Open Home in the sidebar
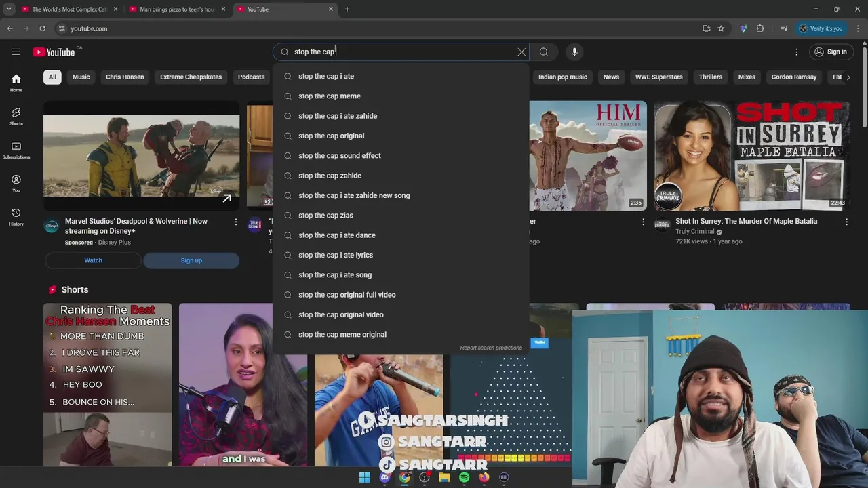Viewport: 868px width, 488px height. tap(16, 83)
